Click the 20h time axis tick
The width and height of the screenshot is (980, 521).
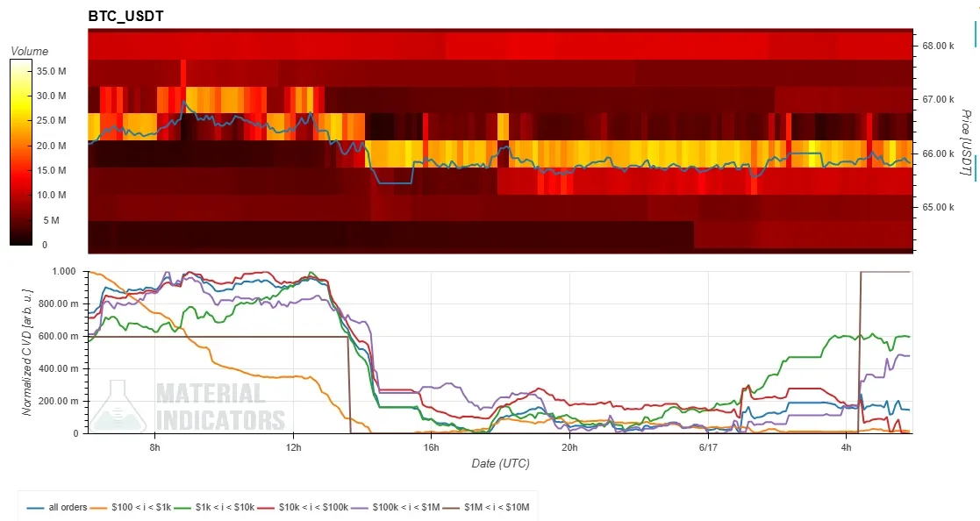point(569,447)
